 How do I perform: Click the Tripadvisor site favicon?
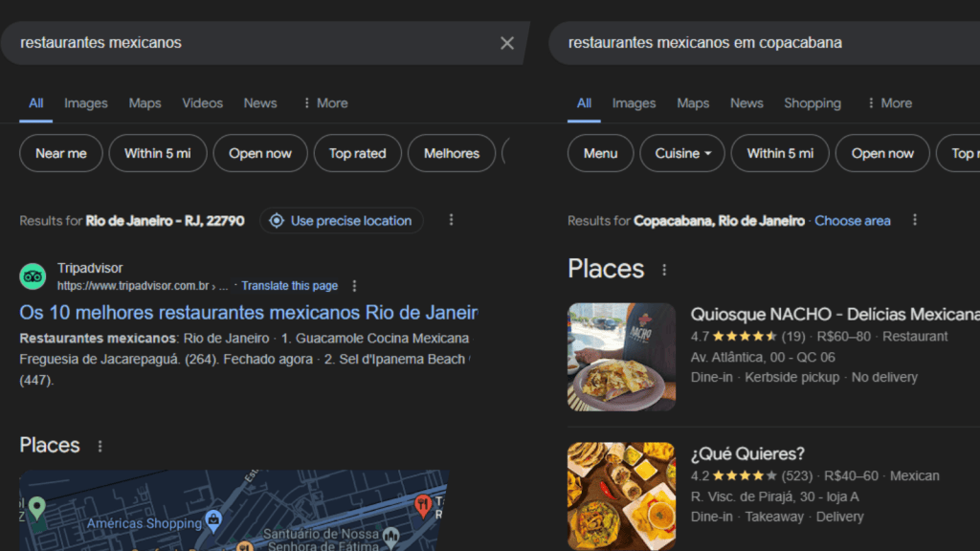(33, 275)
